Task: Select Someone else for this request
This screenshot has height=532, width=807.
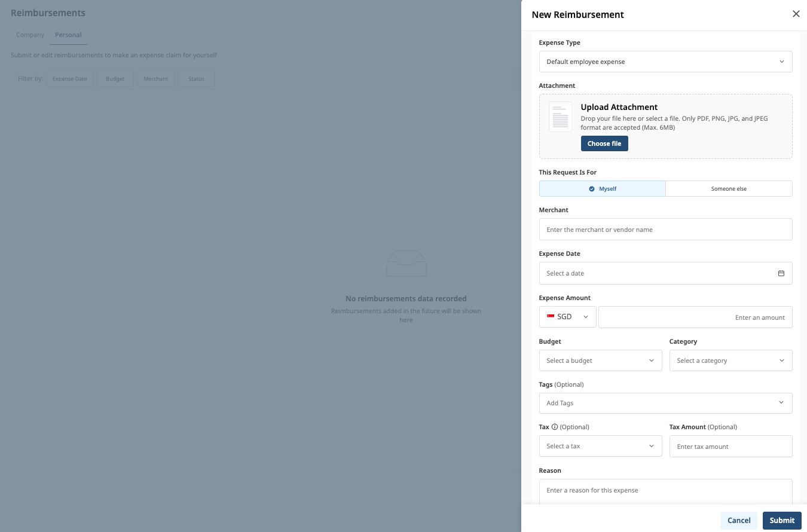Action: pos(729,188)
